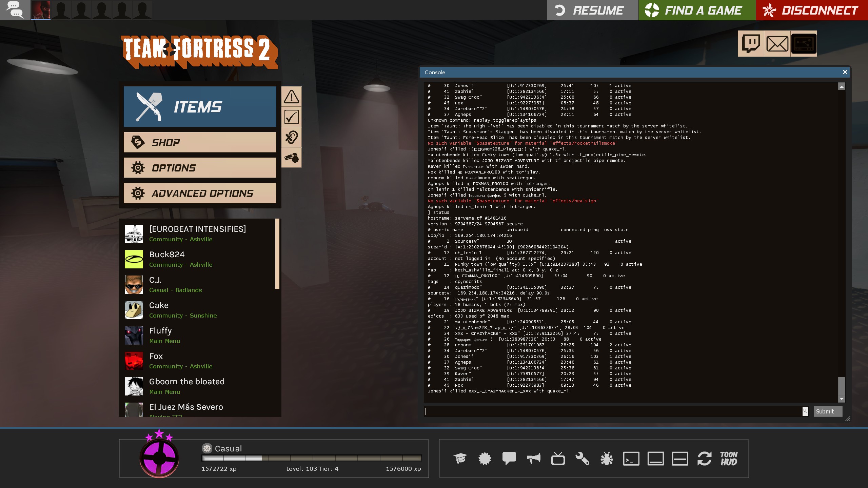Click the megaphone icon in bottom toolbar
Image resolution: width=868 pixels, height=488 pixels.
click(533, 459)
